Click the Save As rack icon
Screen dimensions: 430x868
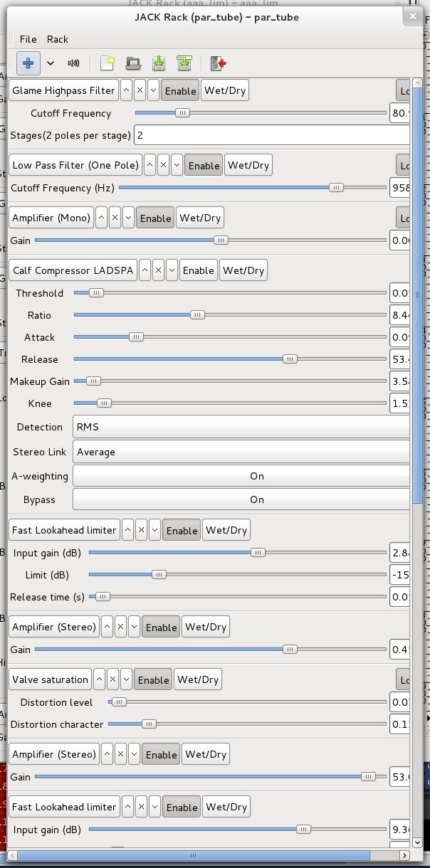(184, 63)
